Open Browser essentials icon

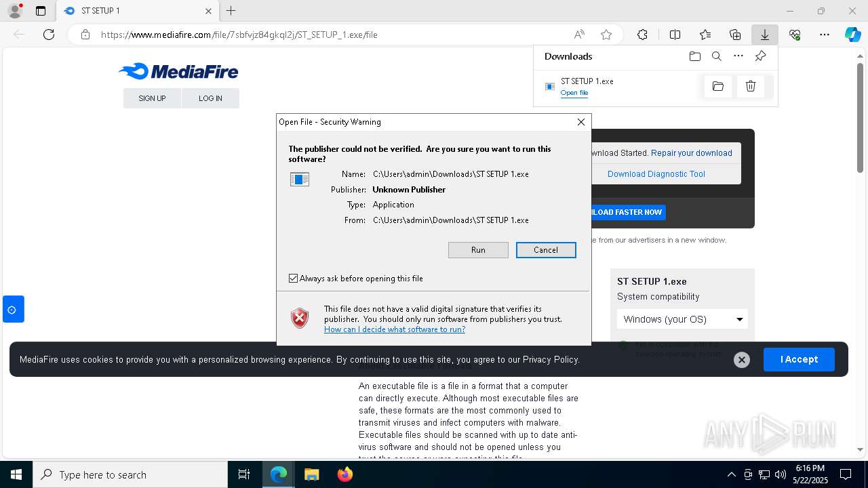[x=795, y=35]
